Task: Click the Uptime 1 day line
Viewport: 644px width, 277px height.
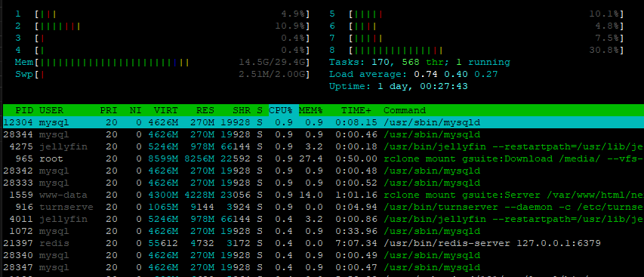Action: click(399, 87)
